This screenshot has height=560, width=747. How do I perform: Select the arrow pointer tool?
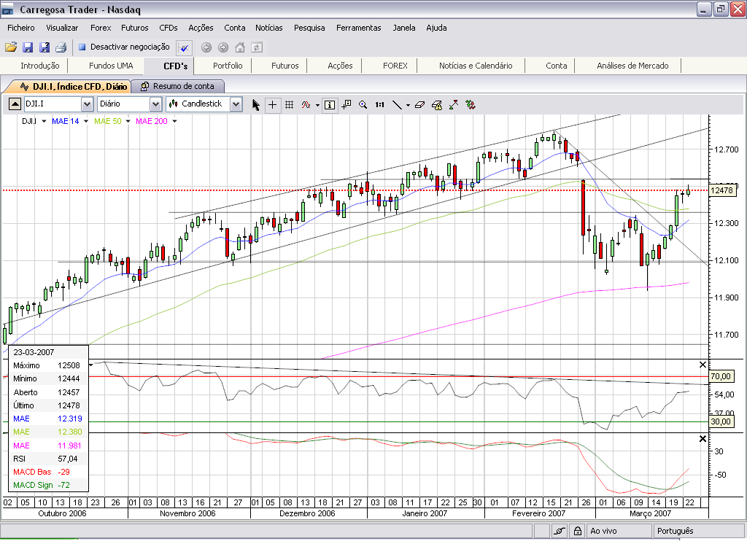point(256,105)
